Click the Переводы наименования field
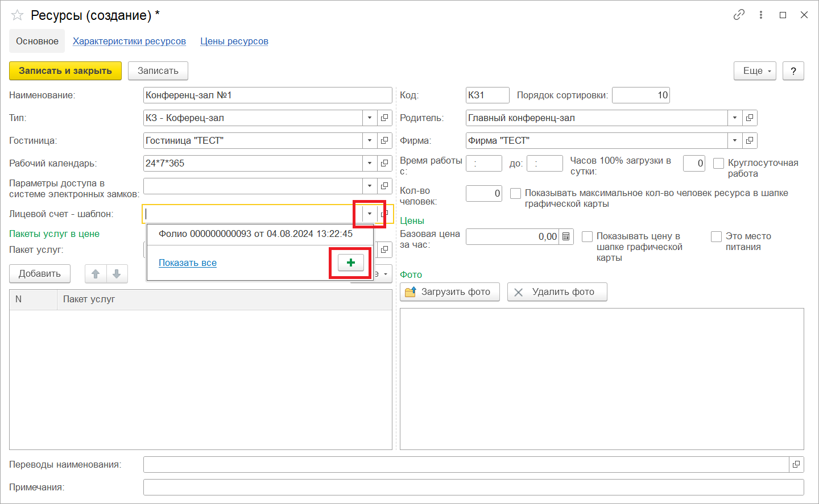 466,464
